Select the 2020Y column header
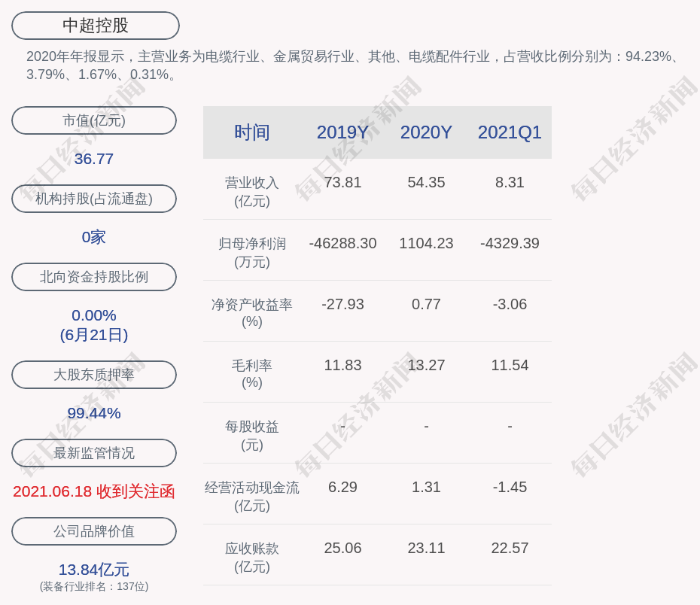 [426, 132]
